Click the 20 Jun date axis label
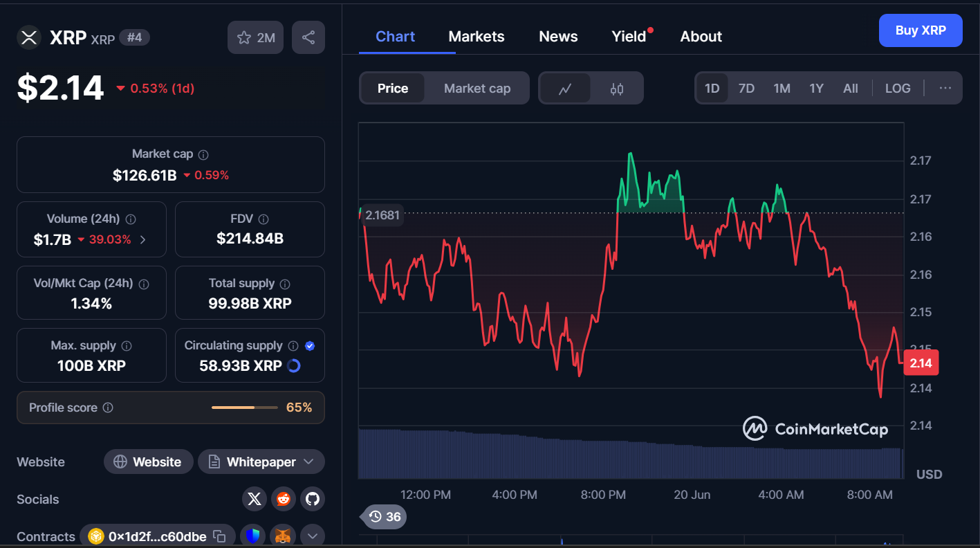The width and height of the screenshot is (980, 548). point(692,495)
